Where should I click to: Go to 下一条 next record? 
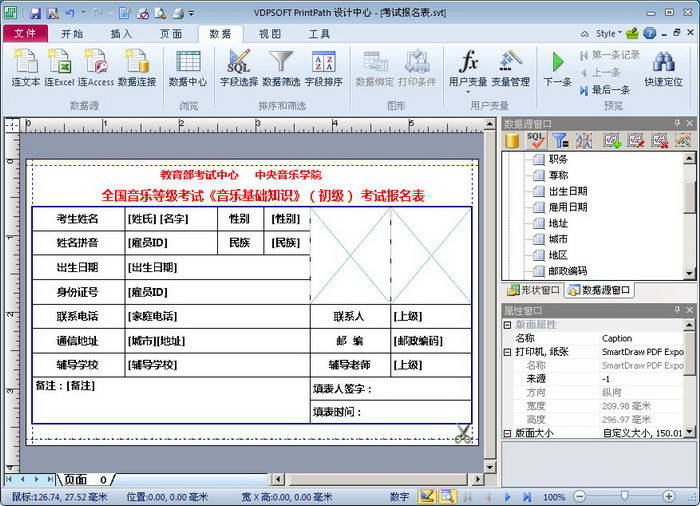point(557,68)
